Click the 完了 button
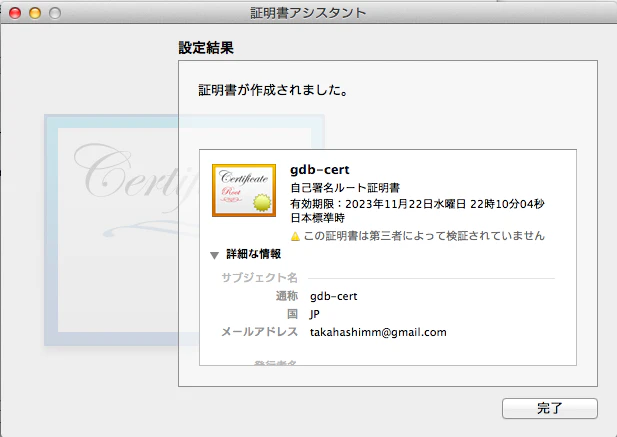Image resolution: width=617 pixels, height=437 pixels. pos(550,408)
